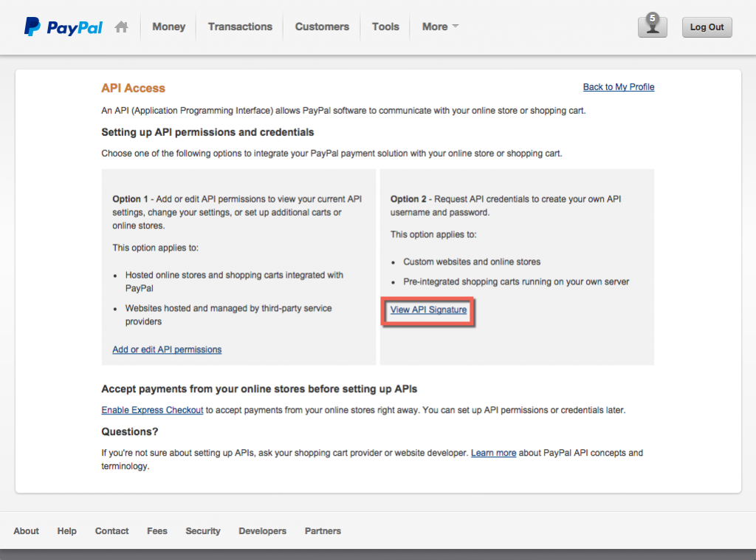Select Learn more about PayPal API concepts
This screenshot has height=560, width=756.
(x=493, y=453)
